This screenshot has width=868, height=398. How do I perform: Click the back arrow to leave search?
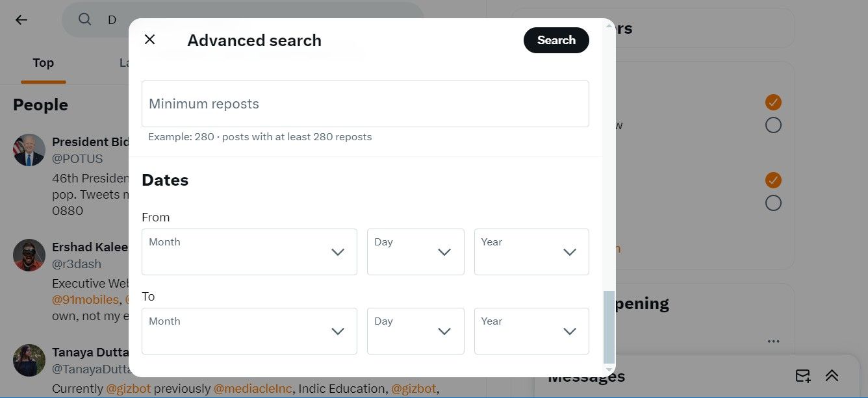tap(21, 19)
